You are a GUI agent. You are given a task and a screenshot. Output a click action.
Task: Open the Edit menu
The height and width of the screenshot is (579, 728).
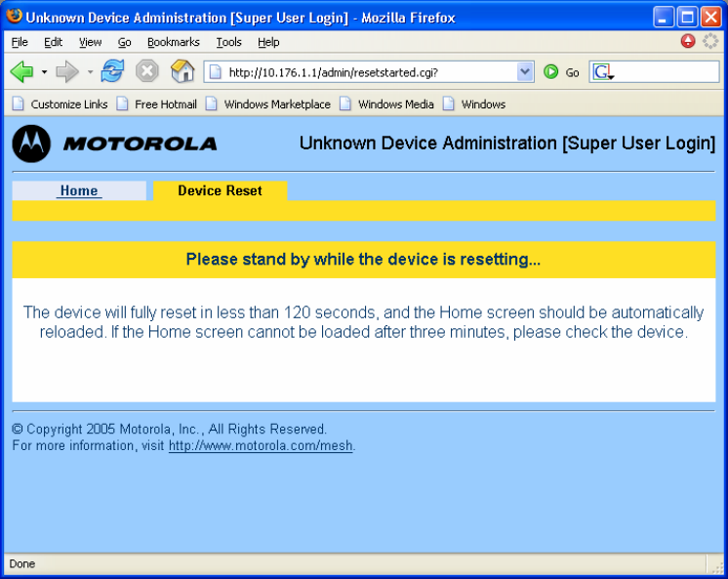point(53,42)
